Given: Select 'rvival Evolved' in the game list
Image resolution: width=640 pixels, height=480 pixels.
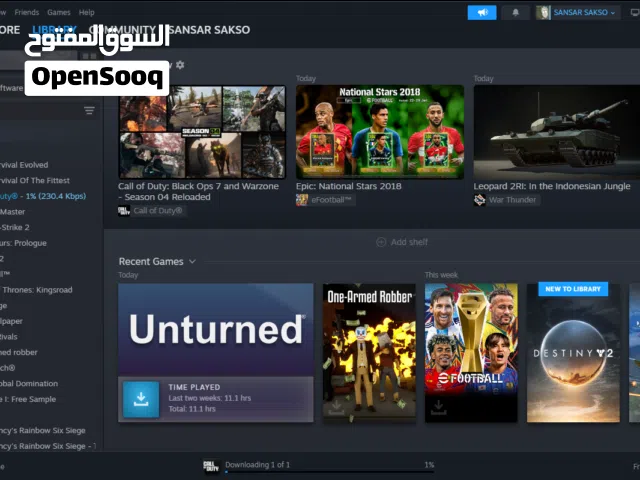Looking at the screenshot, I should coord(24,165).
